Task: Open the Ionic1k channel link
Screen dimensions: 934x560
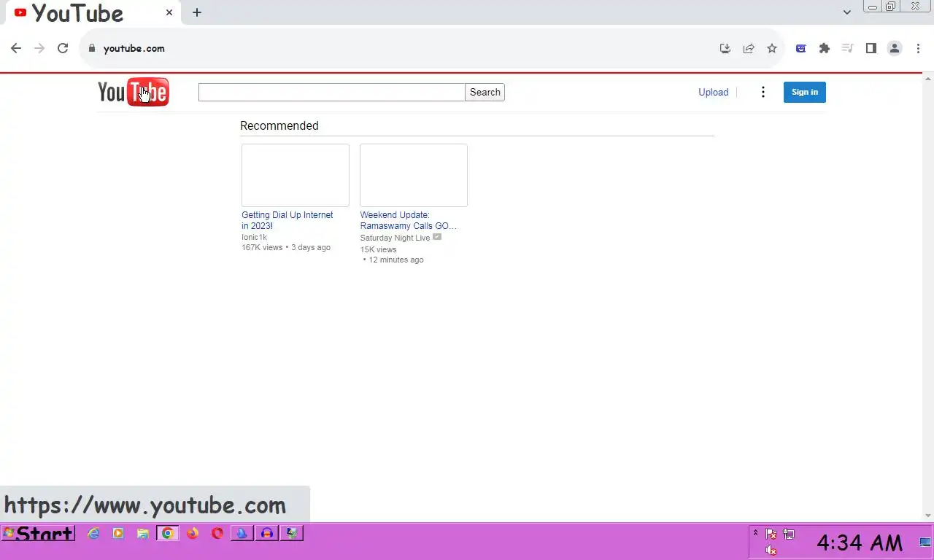Action: [255, 237]
